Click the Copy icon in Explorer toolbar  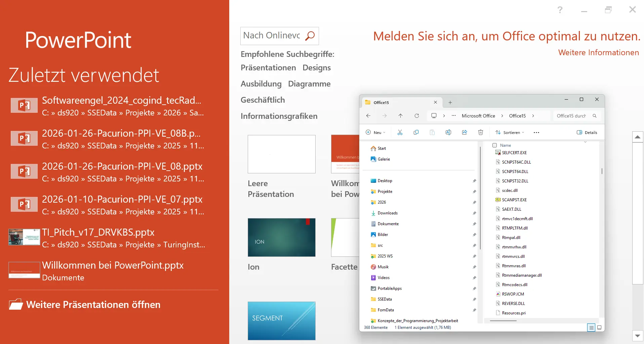coord(416,132)
